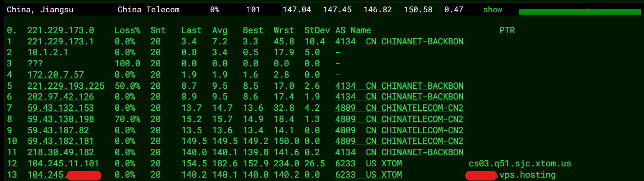Click the 'China Telecom' provider cell
Viewport: 644px width, 181px height.
(149, 10)
